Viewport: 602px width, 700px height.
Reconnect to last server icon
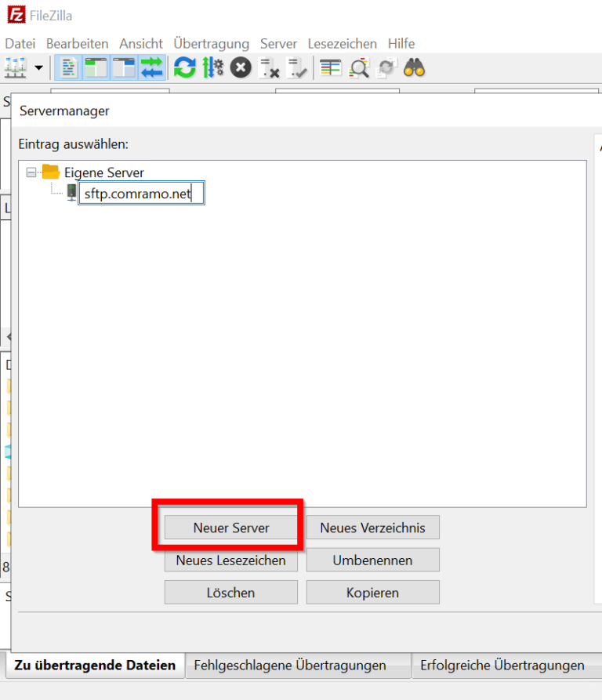coord(297,68)
